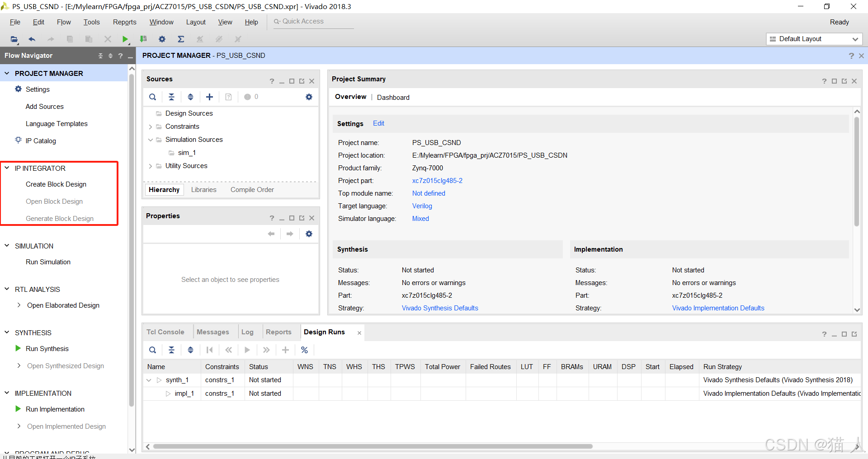Click the Undo arrow in main toolbar
Image resolution: width=868 pixels, height=459 pixels.
32,39
